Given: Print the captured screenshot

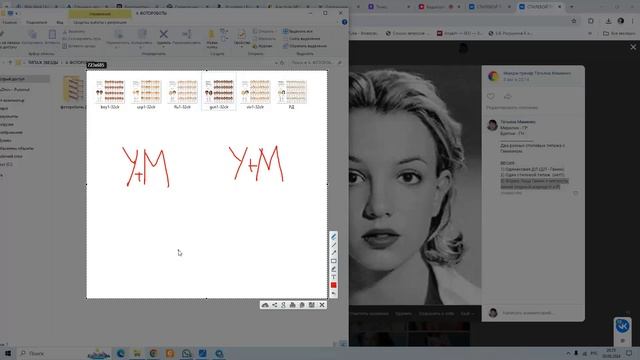Looking at the screenshot, I should click(x=293, y=305).
